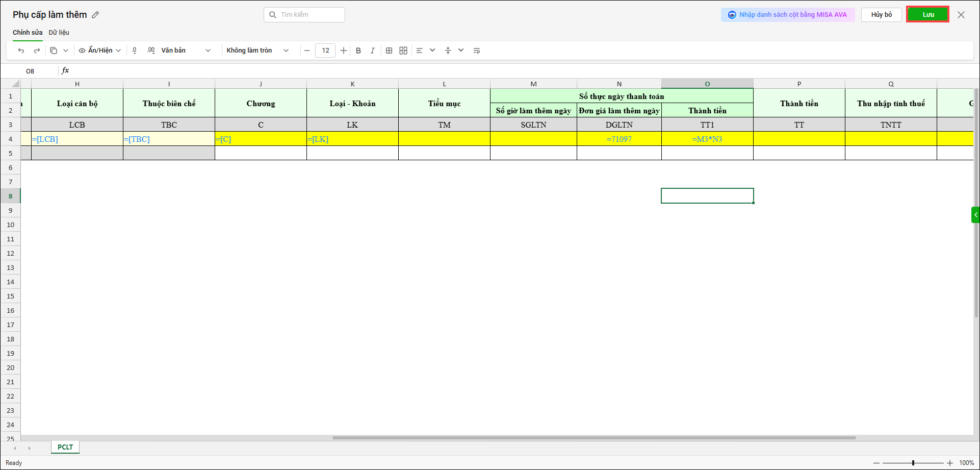Click the fx formula icon
Screen dimensions: 980x470
point(65,70)
